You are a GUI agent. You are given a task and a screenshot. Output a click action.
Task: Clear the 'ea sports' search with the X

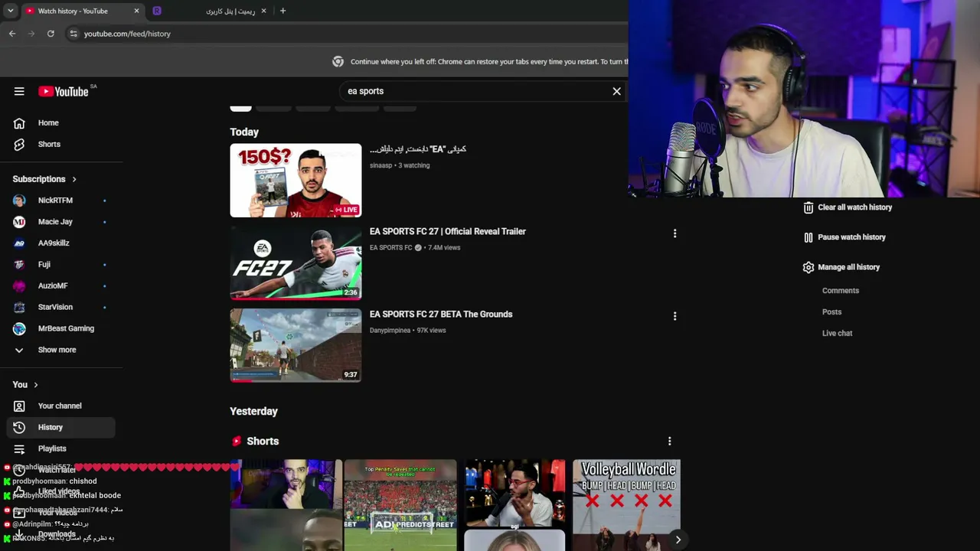616,91
